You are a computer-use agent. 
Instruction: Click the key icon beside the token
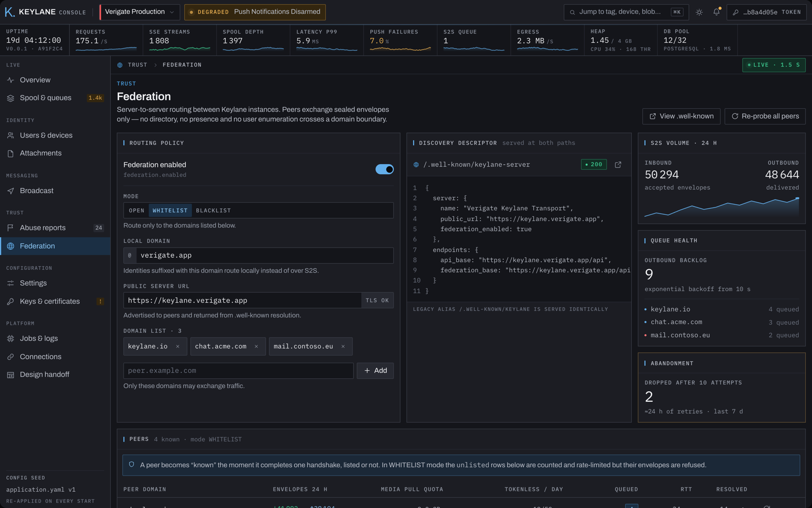pyautogui.click(x=735, y=12)
